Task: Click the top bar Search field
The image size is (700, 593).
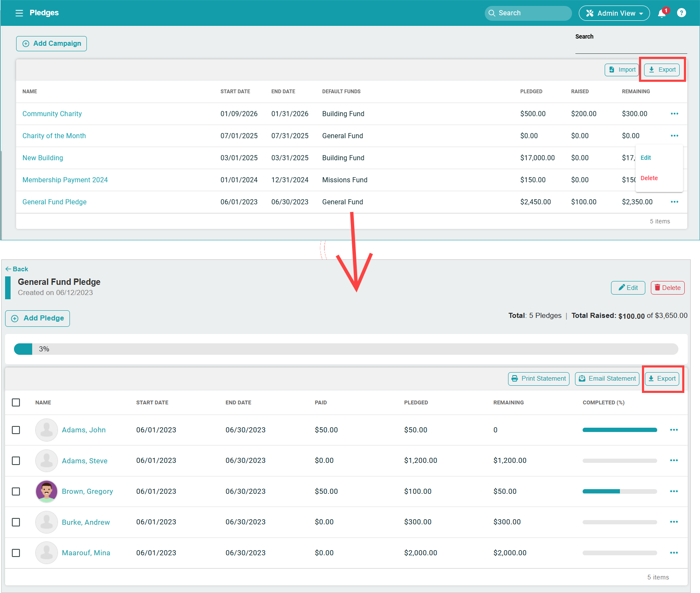Action: (528, 13)
